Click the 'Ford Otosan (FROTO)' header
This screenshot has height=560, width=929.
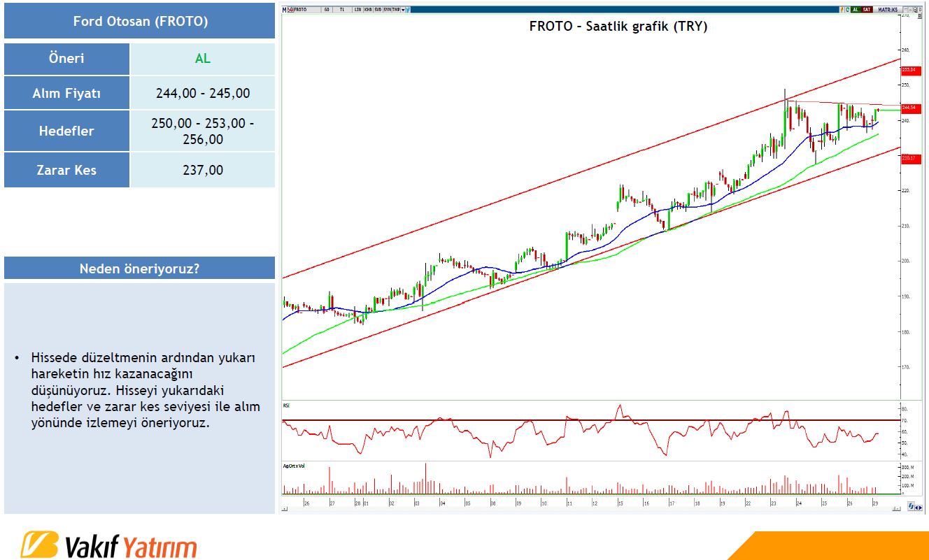click(140, 21)
